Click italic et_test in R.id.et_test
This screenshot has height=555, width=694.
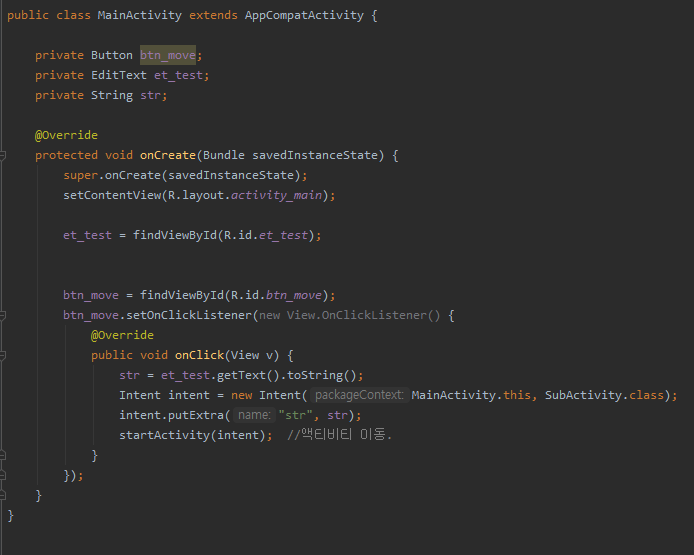(x=283, y=235)
